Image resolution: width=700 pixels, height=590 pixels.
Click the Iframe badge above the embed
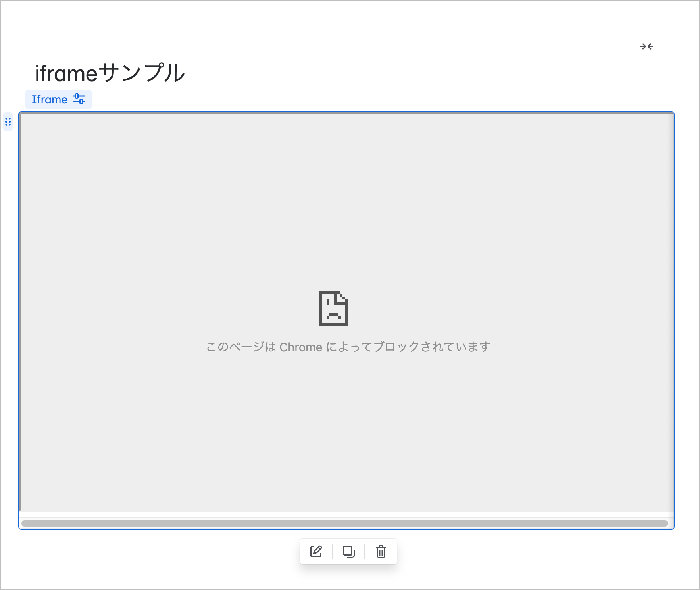(x=58, y=99)
